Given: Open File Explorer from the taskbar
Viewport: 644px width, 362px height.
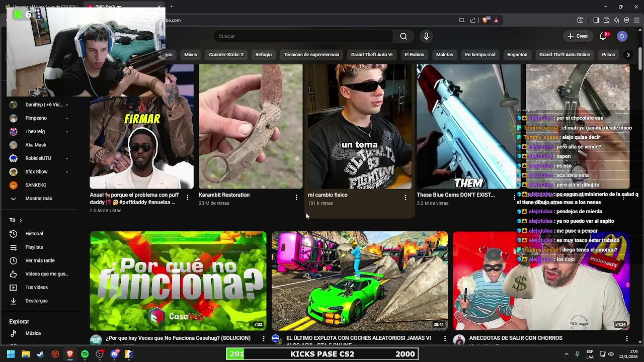Looking at the screenshot, I should 26,354.
